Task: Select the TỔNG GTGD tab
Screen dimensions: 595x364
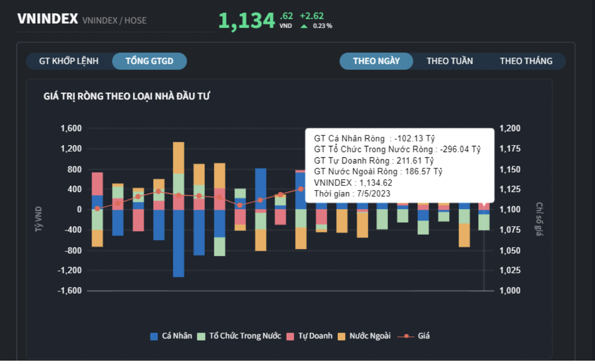Action: click(149, 61)
